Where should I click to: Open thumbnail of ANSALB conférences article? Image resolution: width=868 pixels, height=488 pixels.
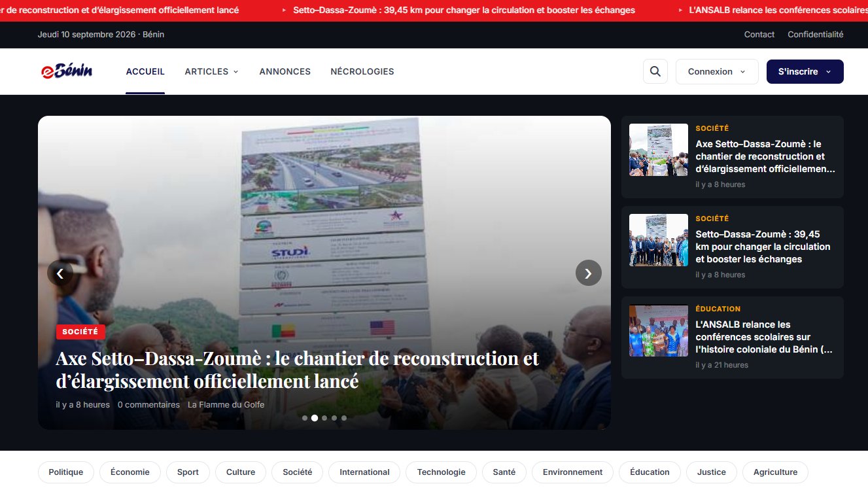(659, 330)
